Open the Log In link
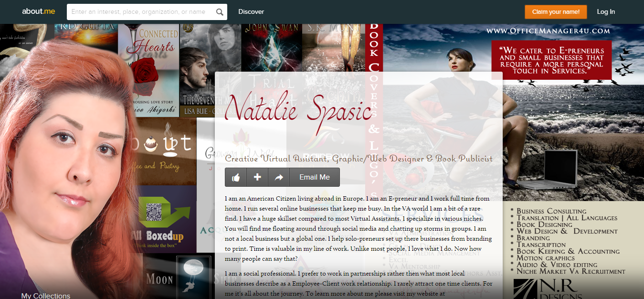Screen dimensions: 644x299 click(606, 12)
